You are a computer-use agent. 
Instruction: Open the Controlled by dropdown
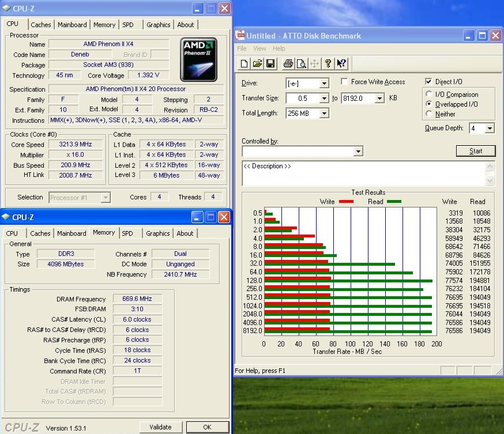358,151
